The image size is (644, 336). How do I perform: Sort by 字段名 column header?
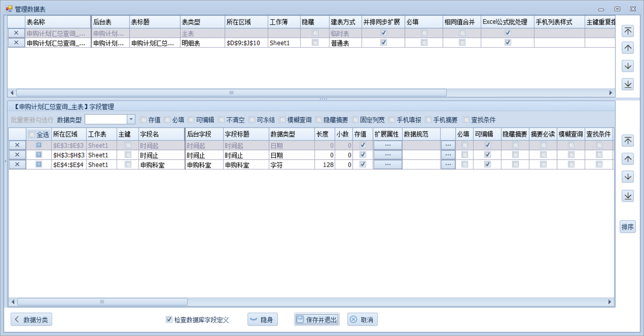160,134
